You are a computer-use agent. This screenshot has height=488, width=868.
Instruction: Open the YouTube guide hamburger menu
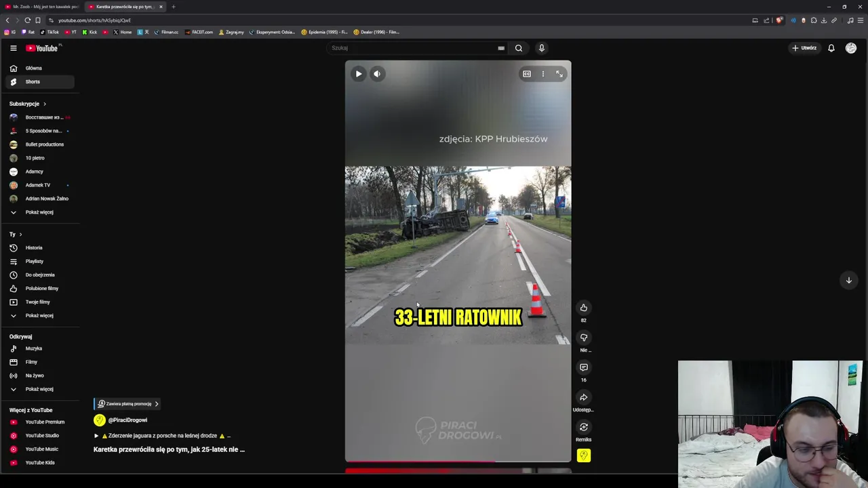13,48
